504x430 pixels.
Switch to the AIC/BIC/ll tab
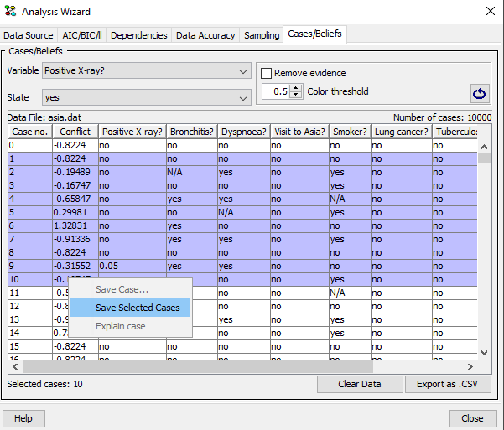(x=82, y=35)
